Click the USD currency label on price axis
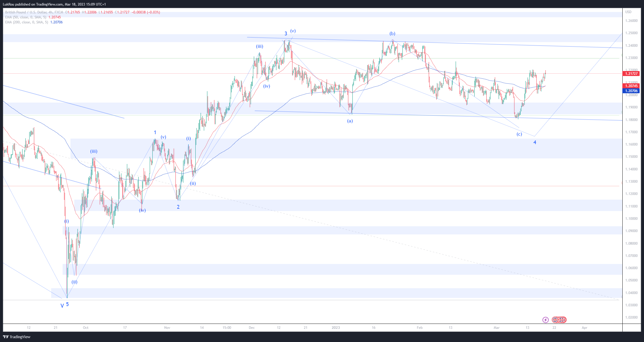The height and width of the screenshot is (342, 644). [628, 12]
